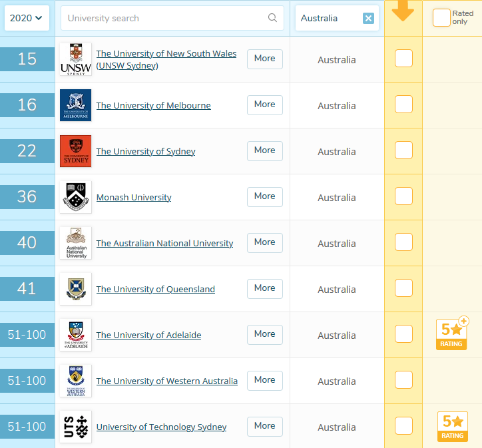The image size is (482, 448).
Task: Click the search magnifier icon
Action: pyautogui.click(x=272, y=18)
